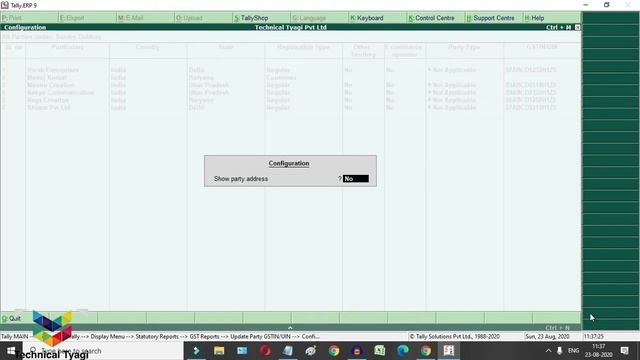640x360 pixels.
Task: Open the notepad-like icon in taskbar
Action: tap(288, 351)
